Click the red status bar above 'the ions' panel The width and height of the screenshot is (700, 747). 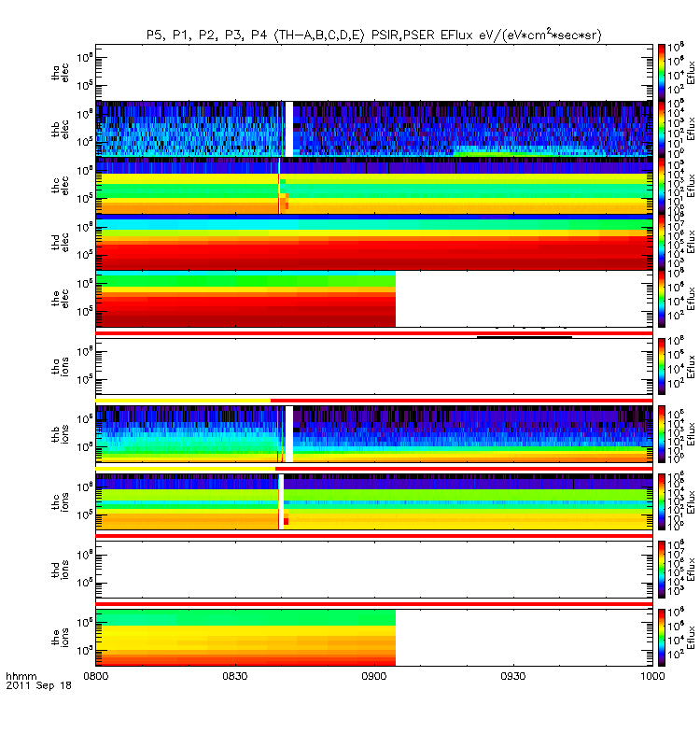[374, 604]
